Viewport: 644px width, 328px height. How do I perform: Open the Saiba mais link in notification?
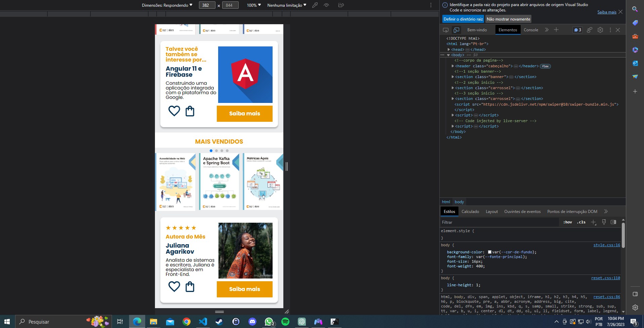coord(607,12)
